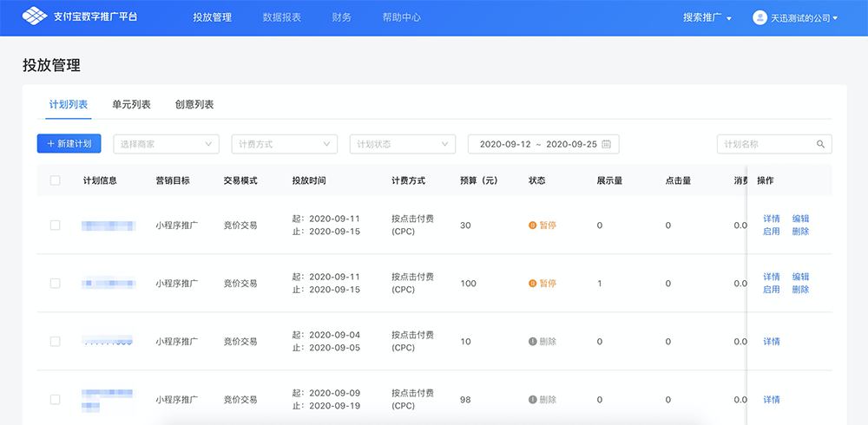Click the 计划信息 column header
The image size is (868, 425).
tap(100, 180)
